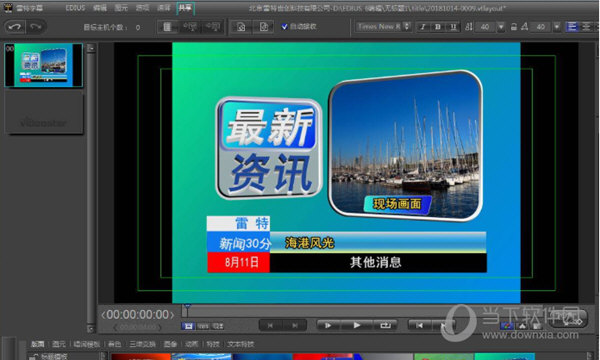Click the main play button
This screenshot has height=360, width=600.
pyautogui.click(x=357, y=326)
